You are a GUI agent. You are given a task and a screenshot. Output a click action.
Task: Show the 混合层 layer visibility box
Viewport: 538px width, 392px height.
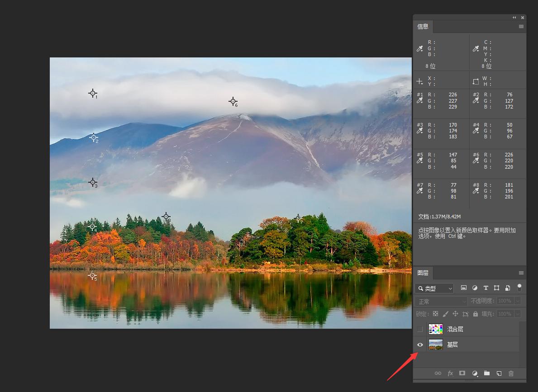(x=420, y=329)
